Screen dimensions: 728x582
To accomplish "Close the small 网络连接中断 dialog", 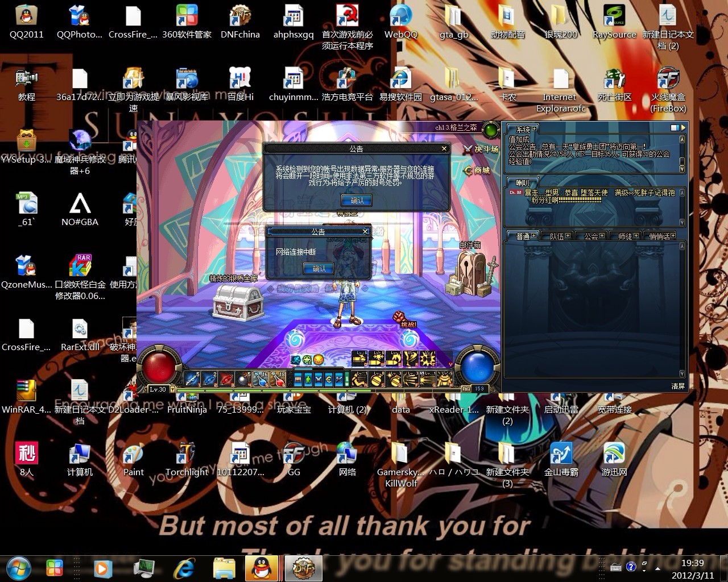I will pyautogui.click(x=365, y=231).
